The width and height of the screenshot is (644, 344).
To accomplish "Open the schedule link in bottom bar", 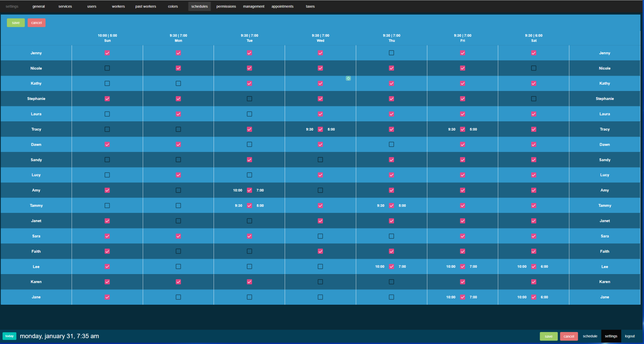I will [x=590, y=336].
